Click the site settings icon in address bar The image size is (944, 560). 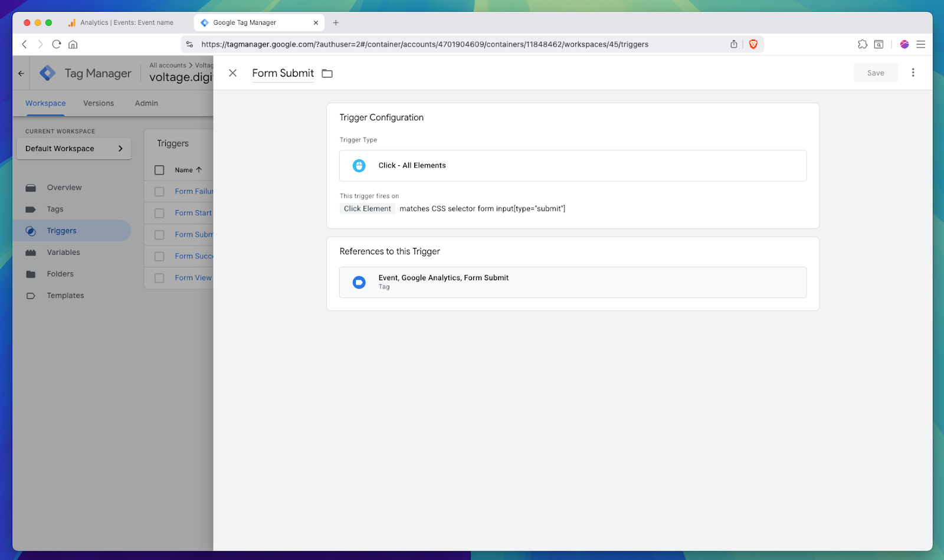(x=189, y=44)
